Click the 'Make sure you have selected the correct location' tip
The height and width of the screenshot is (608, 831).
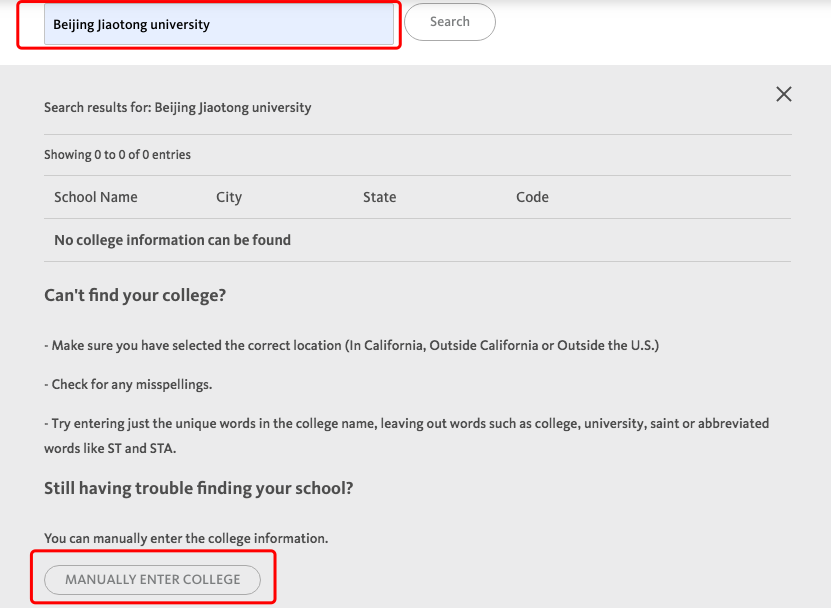coord(351,346)
